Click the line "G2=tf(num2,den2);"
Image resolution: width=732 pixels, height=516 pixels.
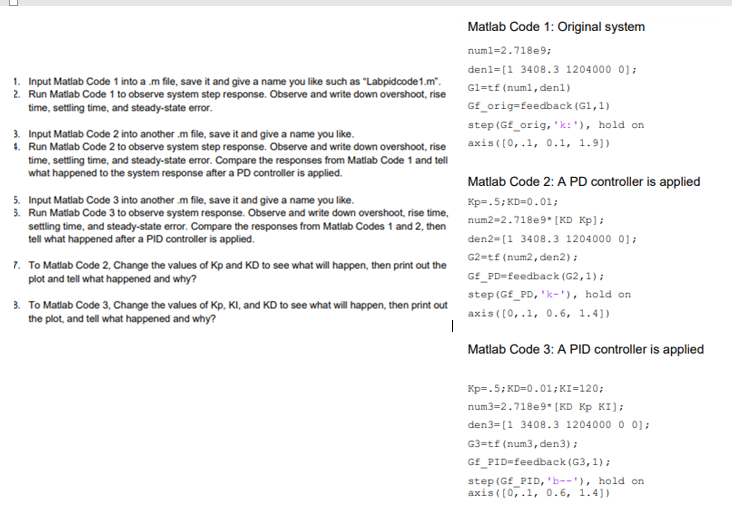coord(522,257)
